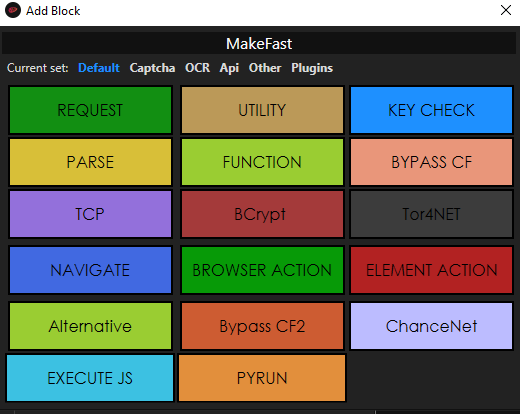520x414 pixels.
Task: Select the EXECUTE JS block
Action: (90, 378)
